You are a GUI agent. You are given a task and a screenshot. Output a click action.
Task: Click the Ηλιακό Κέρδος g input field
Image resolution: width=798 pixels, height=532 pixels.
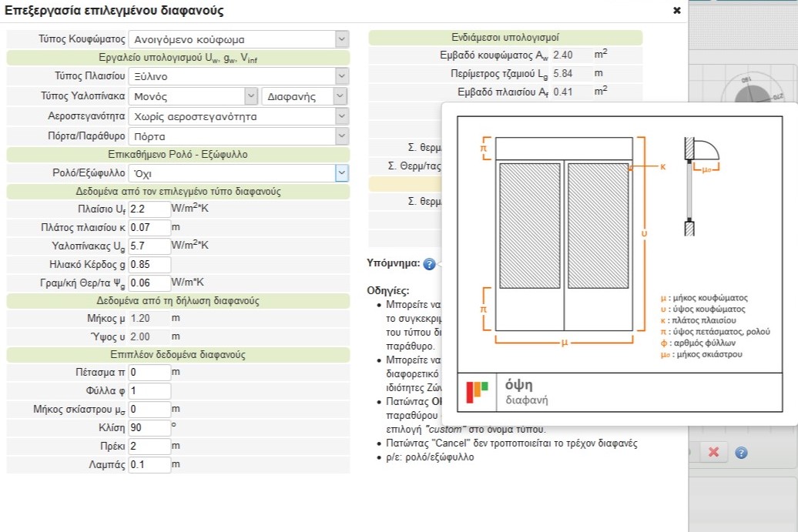pyautogui.click(x=149, y=265)
